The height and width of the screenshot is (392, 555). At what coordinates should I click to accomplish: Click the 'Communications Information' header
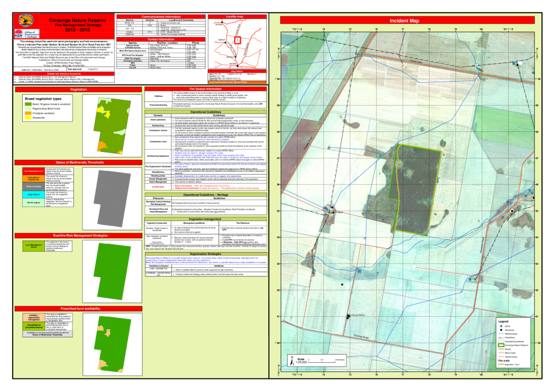coord(160,17)
